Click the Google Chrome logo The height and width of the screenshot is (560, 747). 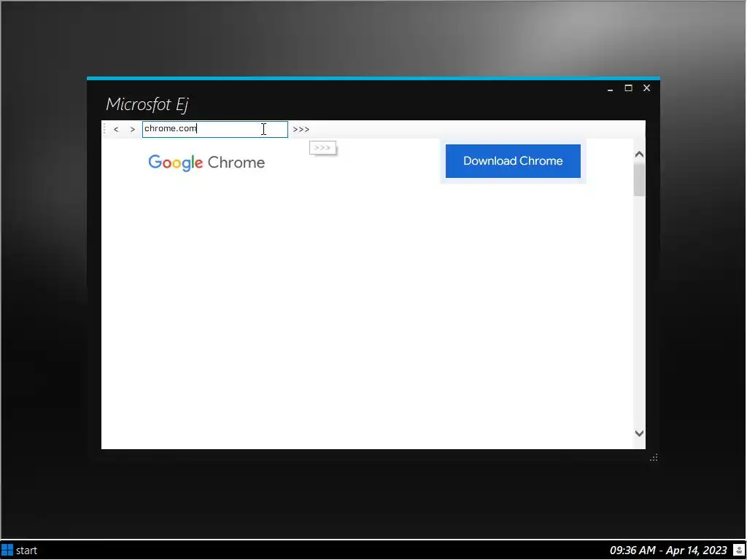[x=206, y=163]
